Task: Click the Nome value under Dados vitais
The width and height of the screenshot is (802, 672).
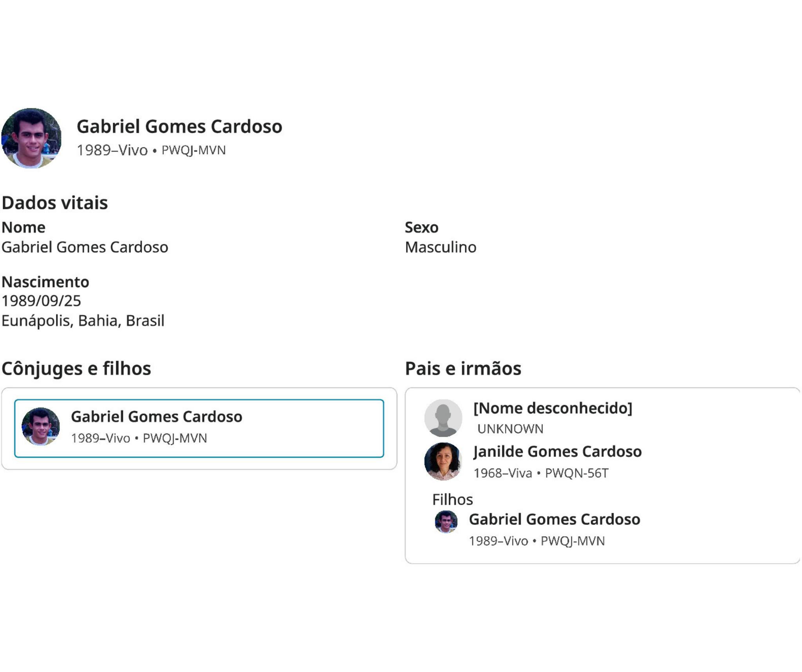Action: pyautogui.click(x=85, y=247)
